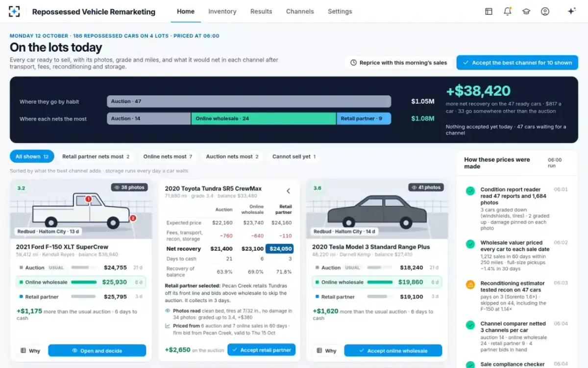The height and width of the screenshot is (368, 588).
Task: Switch to the Home tab
Action: click(186, 11)
